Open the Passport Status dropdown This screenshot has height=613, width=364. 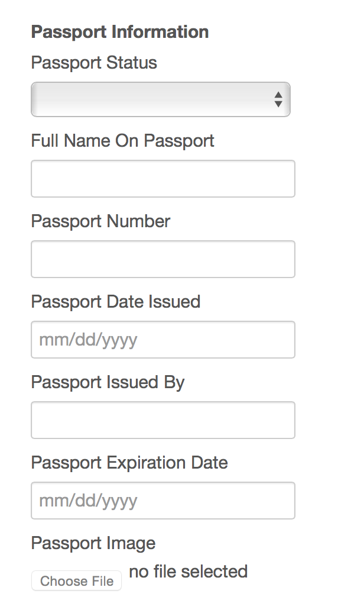click(160, 99)
